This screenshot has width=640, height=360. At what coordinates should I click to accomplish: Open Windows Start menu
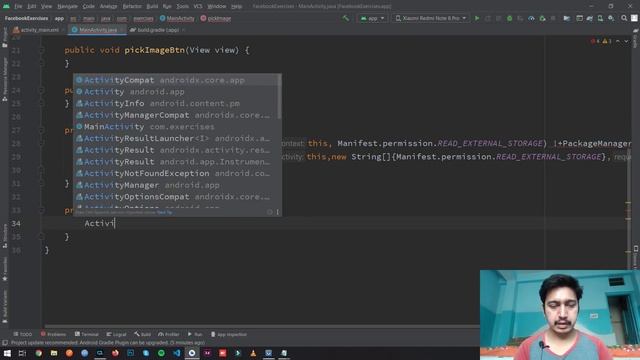pos(7,353)
